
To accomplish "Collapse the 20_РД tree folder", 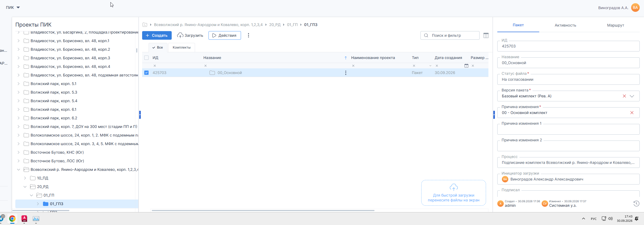I will coord(25,187).
